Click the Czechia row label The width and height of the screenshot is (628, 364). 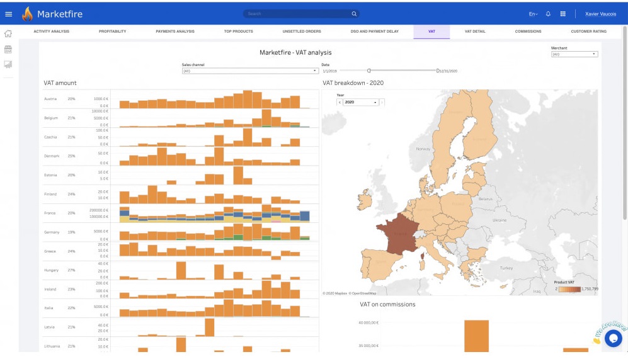tap(50, 137)
